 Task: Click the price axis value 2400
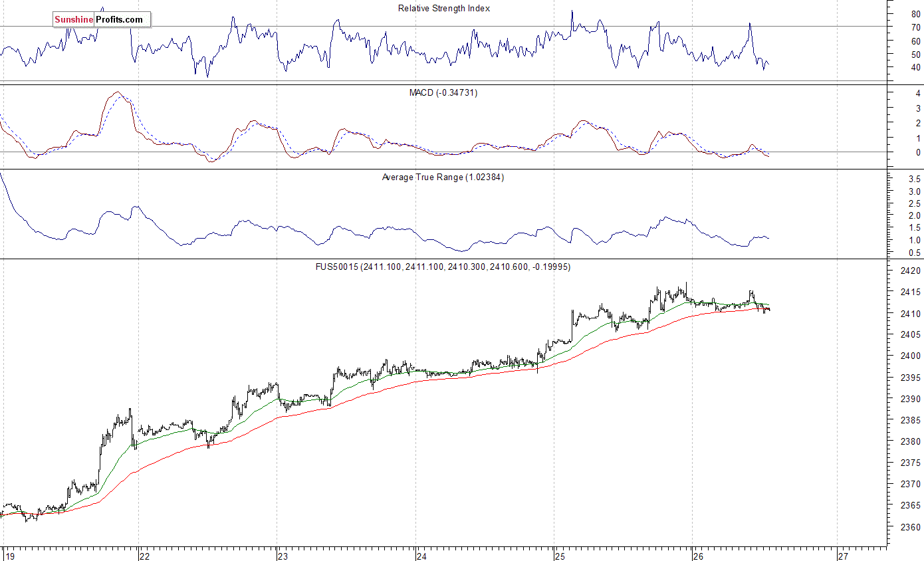tap(911, 356)
